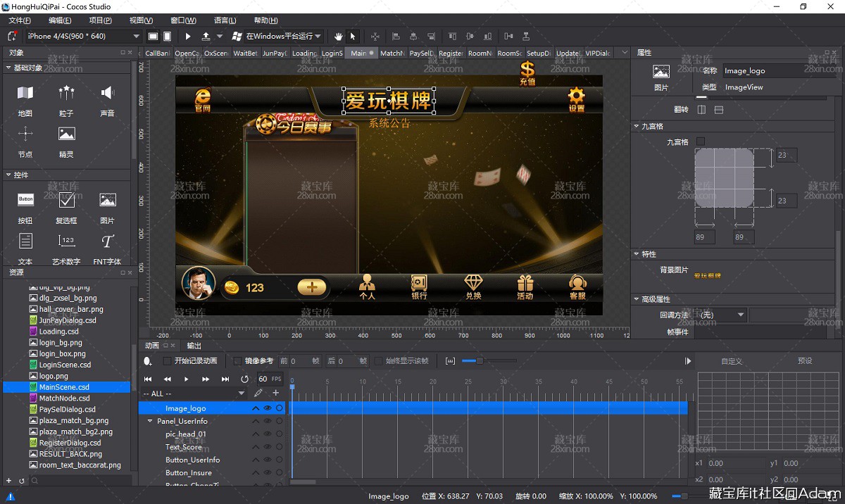Tick the 开始记录动画 checkbox
Image resolution: width=845 pixels, height=504 pixels.
click(x=167, y=361)
